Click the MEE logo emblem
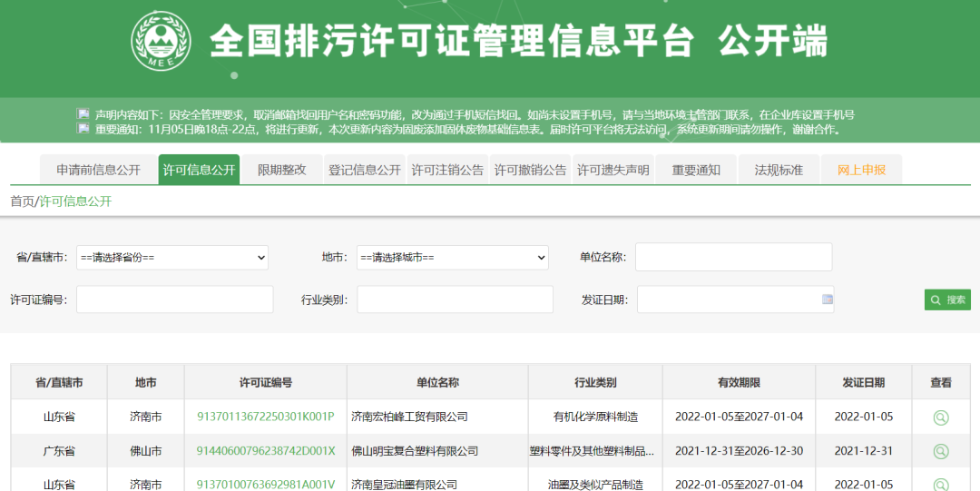Viewport: 980px width, 491px height. (x=162, y=43)
